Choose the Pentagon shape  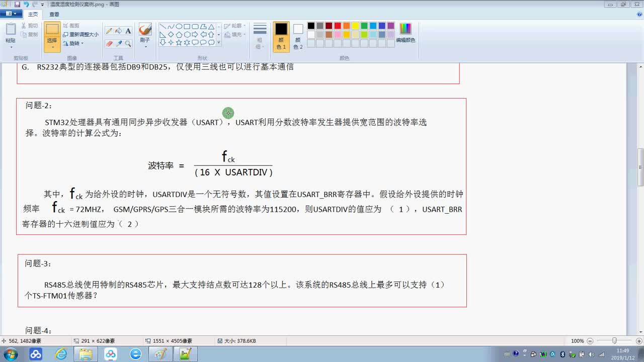point(179,35)
